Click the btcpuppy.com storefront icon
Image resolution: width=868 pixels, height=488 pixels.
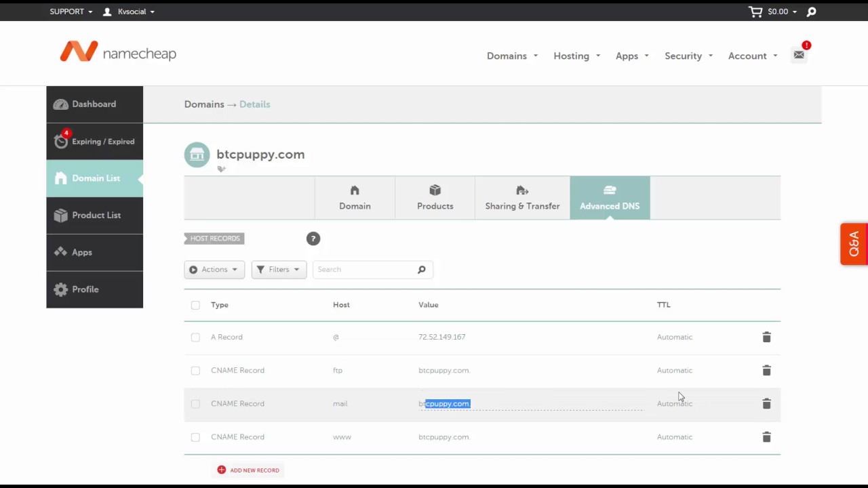[x=197, y=155]
